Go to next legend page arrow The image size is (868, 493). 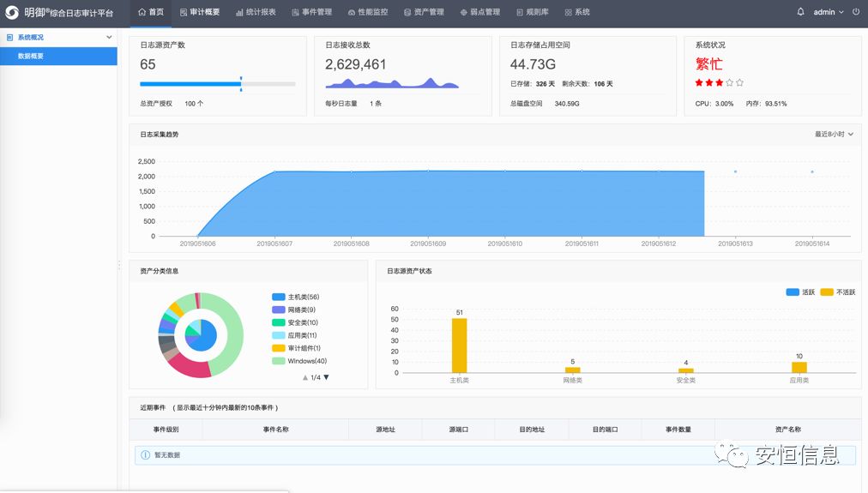326,377
